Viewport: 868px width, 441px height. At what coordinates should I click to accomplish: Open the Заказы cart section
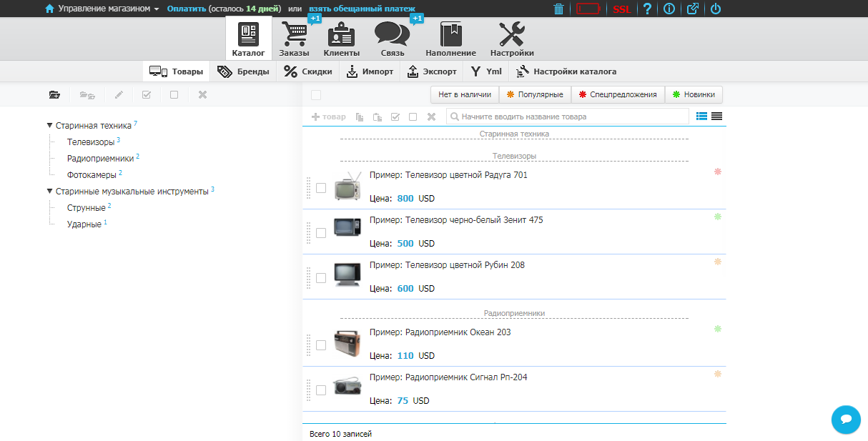294,39
